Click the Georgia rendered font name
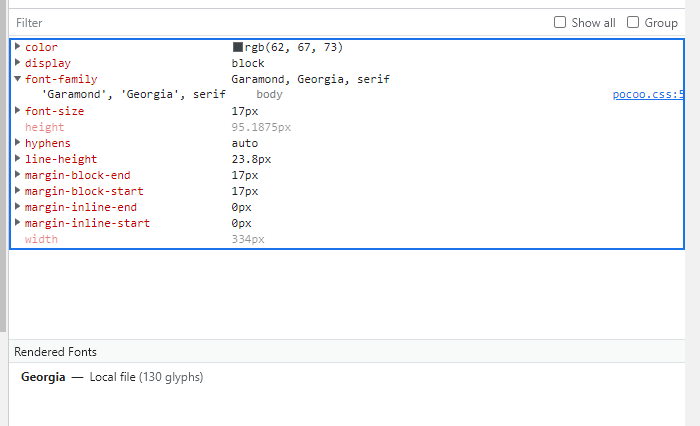700x426 pixels. point(43,377)
